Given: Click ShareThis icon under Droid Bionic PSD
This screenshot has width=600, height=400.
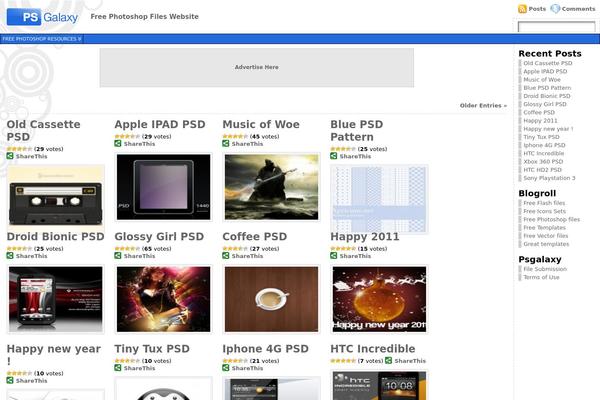Looking at the screenshot, I should [10, 255].
